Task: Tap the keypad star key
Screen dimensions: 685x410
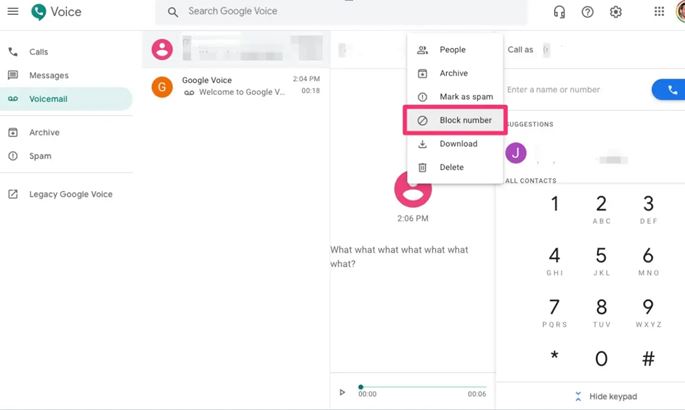Action: (x=555, y=356)
